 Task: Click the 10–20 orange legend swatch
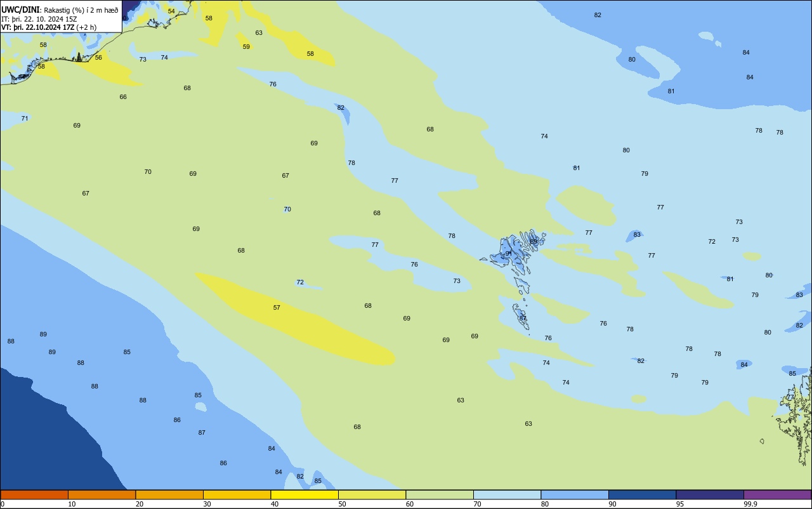(101, 494)
